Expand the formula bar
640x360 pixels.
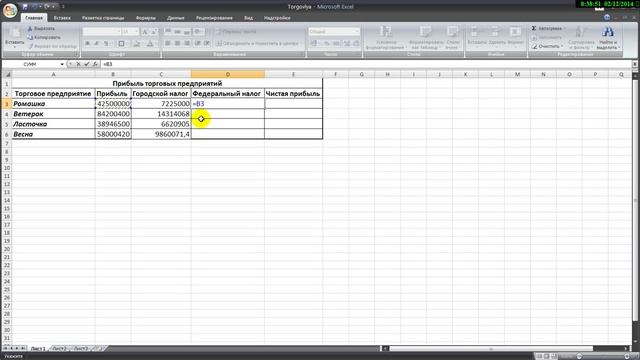pos(635,64)
